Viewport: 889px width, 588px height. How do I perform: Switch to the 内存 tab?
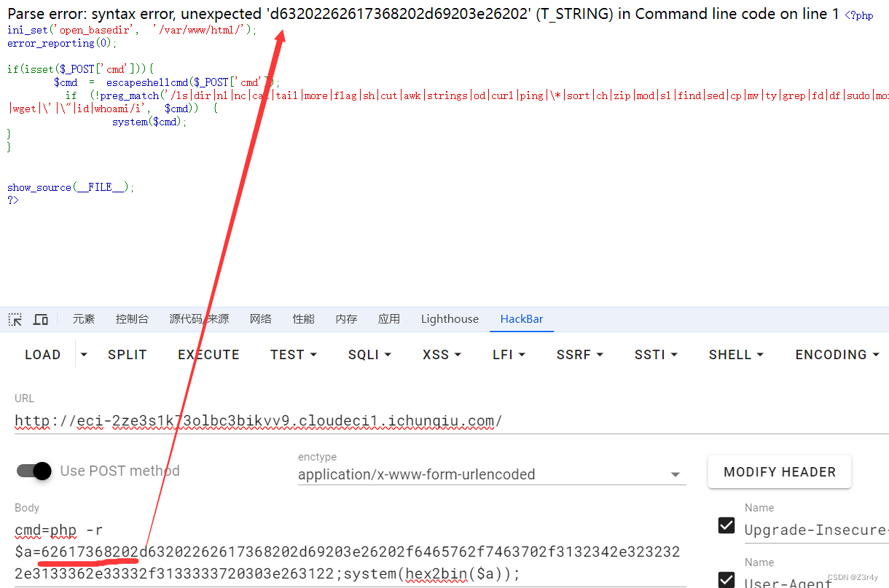(346, 319)
